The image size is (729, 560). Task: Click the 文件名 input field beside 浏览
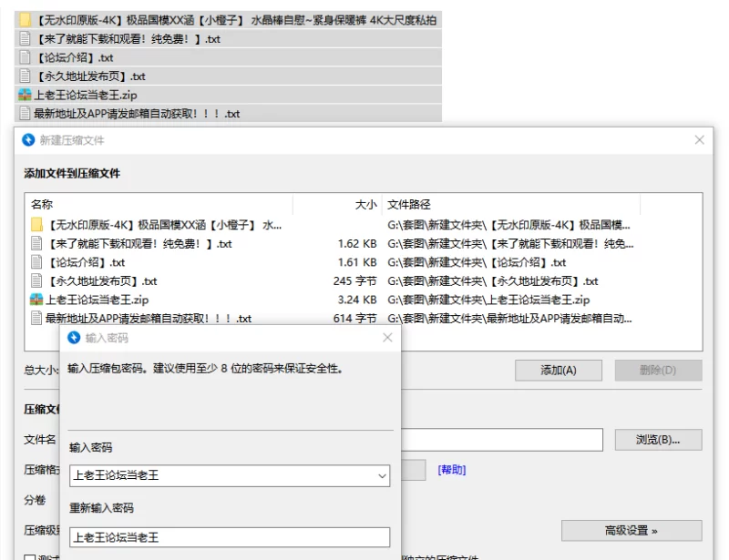pyautogui.click(x=502, y=440)
